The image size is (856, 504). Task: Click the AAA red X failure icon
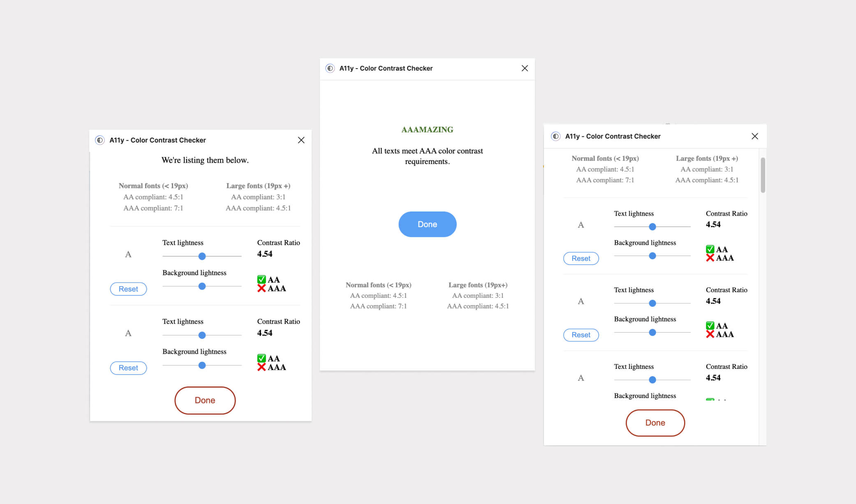(x=261, y=289)
